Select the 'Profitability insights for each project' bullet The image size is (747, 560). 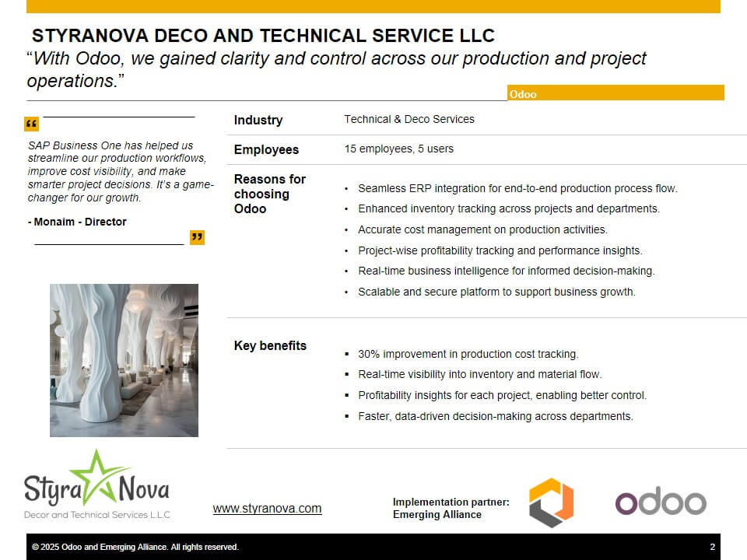pos(502,395)
